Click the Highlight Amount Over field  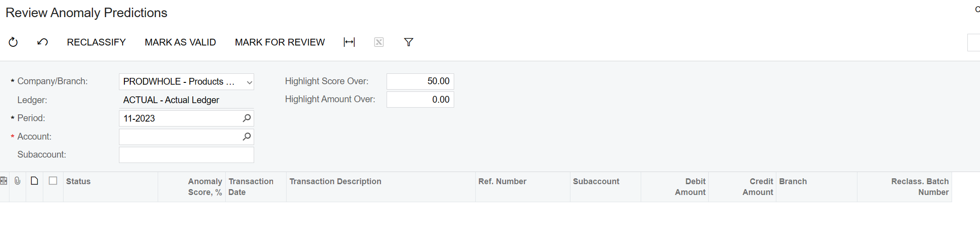[420, 100]
